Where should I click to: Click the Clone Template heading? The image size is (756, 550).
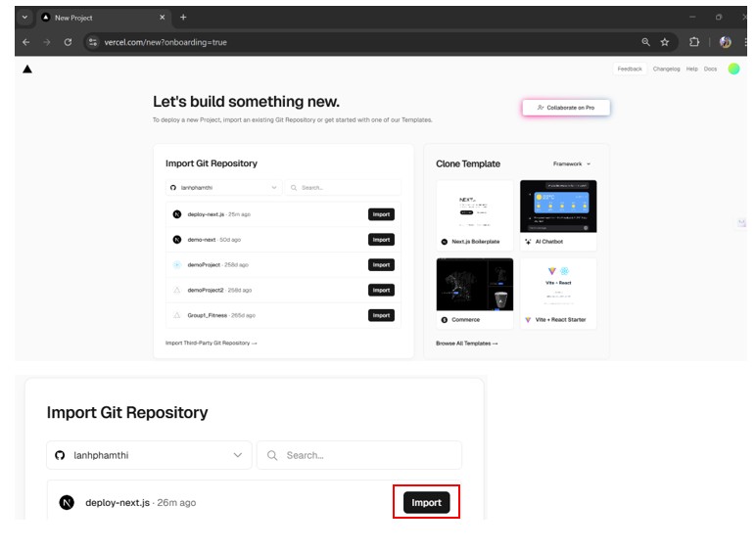pyautogui.click(x=468, y=163)
